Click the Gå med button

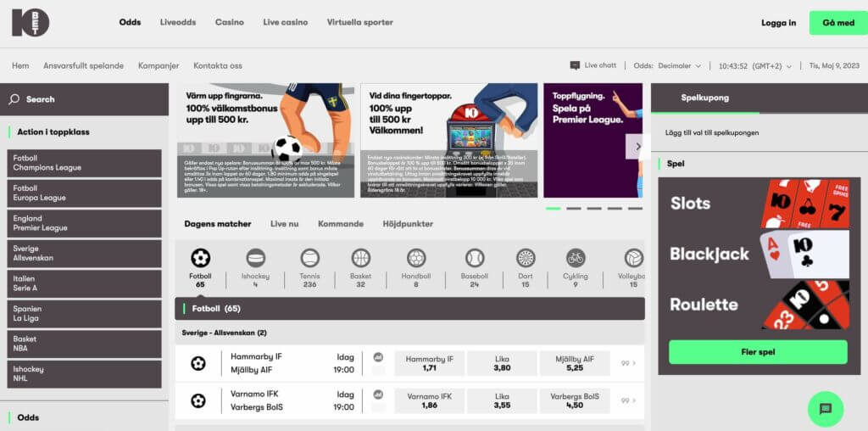[x=838, y=23]
